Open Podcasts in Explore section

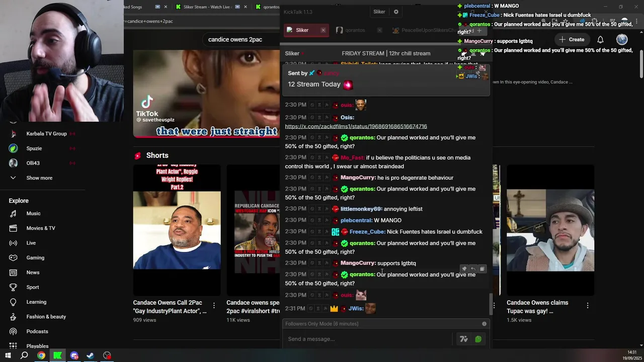coord(37,331)
